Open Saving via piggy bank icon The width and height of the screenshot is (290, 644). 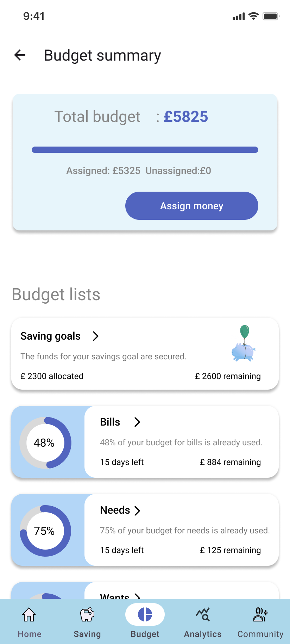(x=87, y=614)
